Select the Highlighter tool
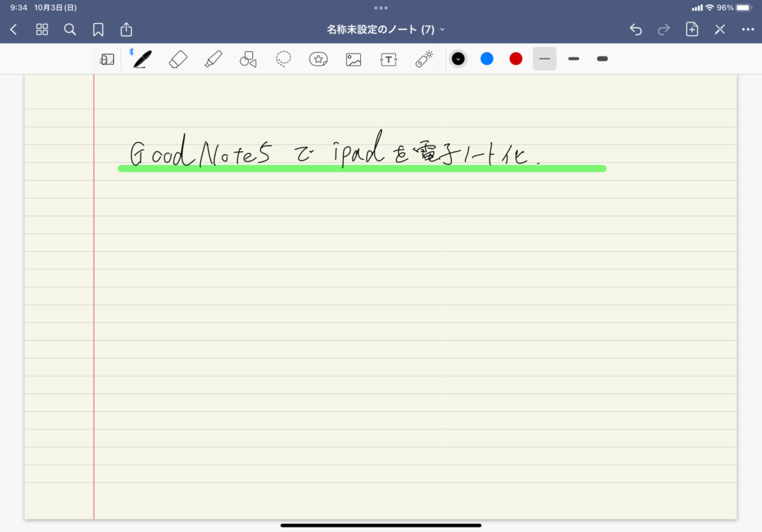 coord(214,60)
